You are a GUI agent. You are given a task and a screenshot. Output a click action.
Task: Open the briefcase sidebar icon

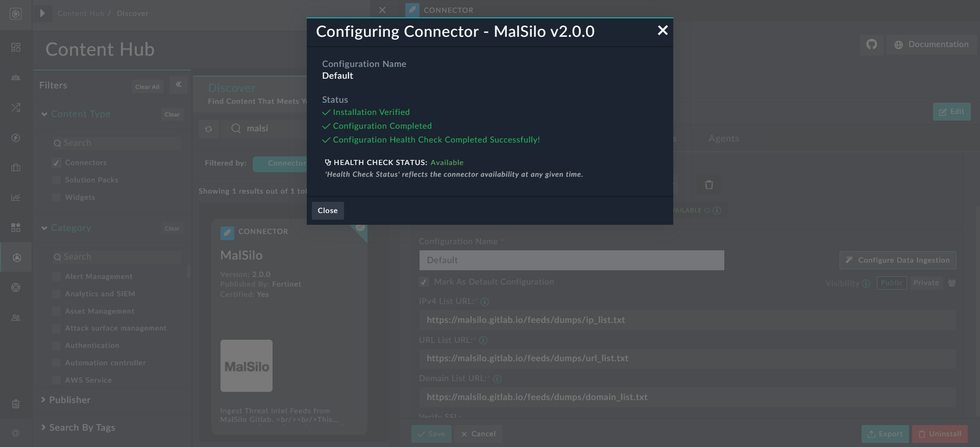[16, 168]
